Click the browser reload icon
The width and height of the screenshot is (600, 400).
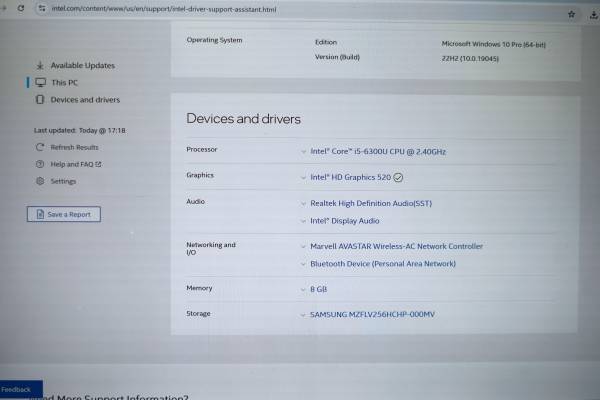21,8
